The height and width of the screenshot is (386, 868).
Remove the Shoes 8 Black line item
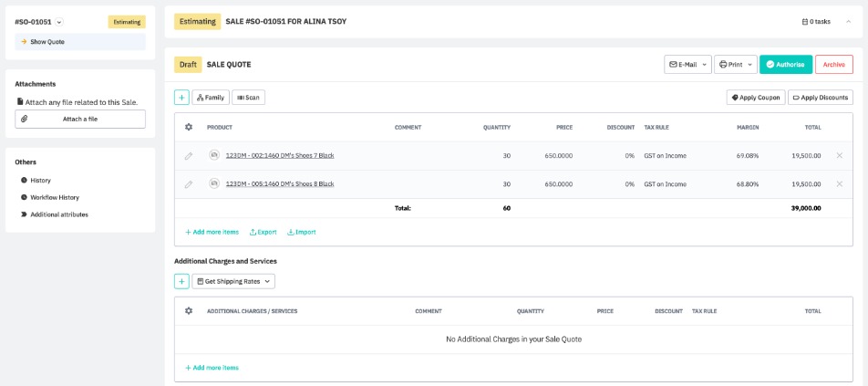840,183
